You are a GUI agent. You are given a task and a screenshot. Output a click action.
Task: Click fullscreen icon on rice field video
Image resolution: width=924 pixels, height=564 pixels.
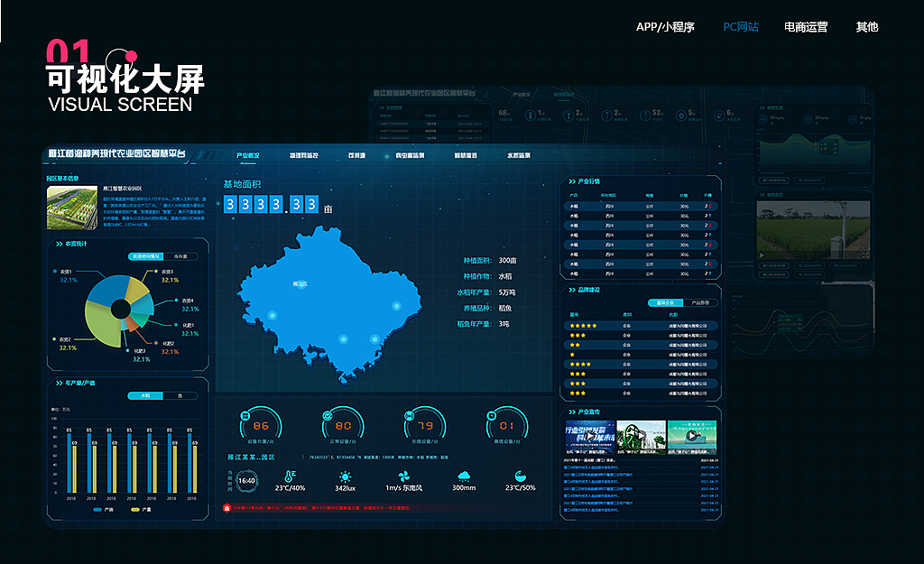click(865, 255)
